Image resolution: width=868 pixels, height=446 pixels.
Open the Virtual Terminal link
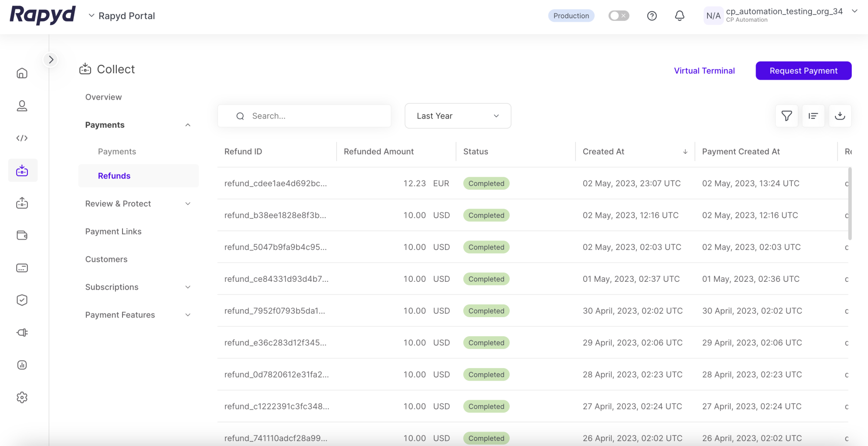(x=704, y=71)
